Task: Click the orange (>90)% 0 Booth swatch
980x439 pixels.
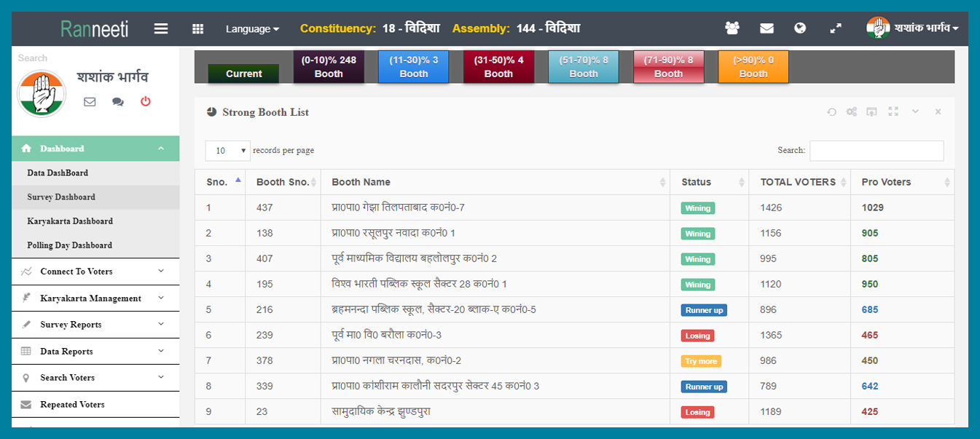Action: tap(753, 67)
